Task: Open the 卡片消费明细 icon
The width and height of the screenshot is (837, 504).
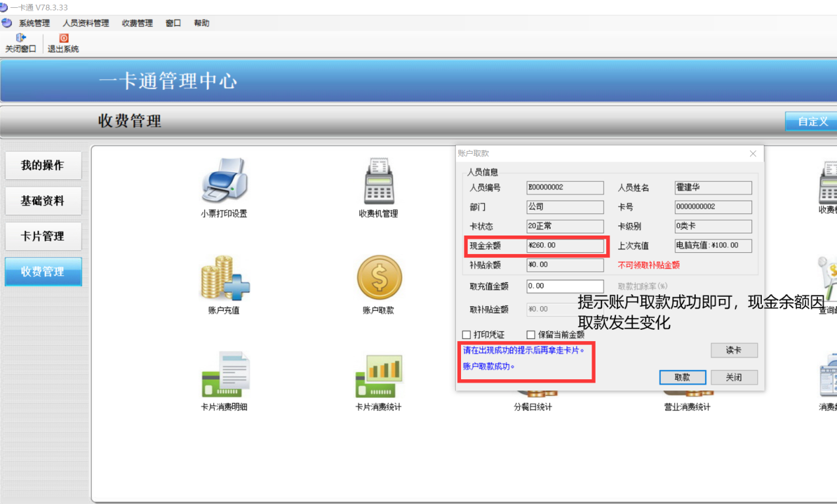Action: point(224,374)
